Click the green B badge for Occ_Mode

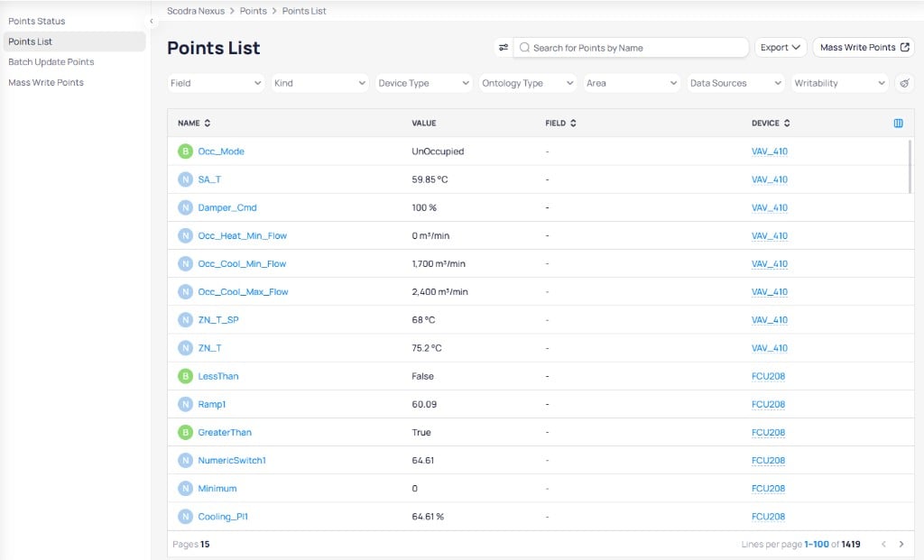point(186,151)
